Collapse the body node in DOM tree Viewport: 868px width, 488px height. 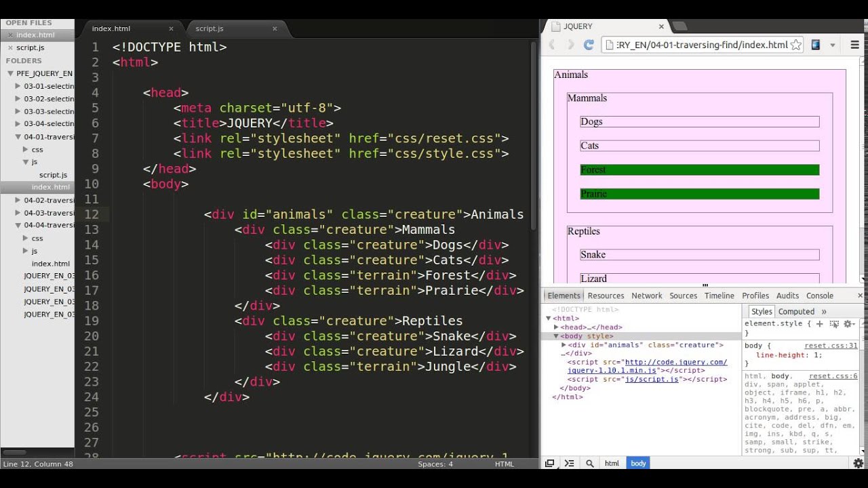coord(557,336)
